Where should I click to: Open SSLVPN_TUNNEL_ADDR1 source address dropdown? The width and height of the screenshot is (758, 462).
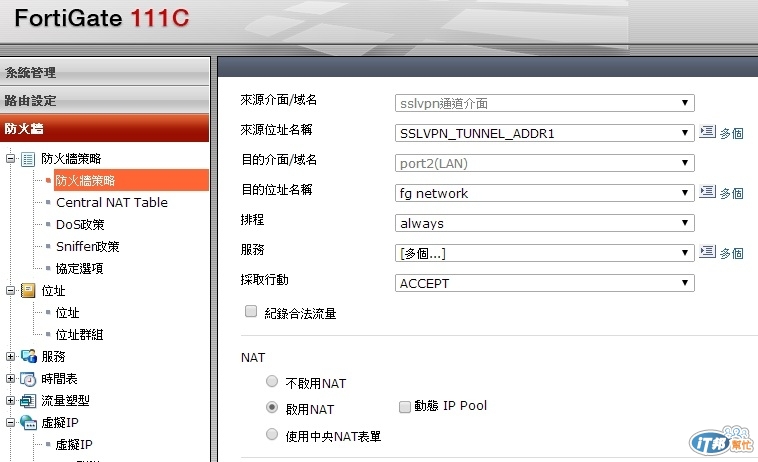pyautogui.click(x=545, y=133)
